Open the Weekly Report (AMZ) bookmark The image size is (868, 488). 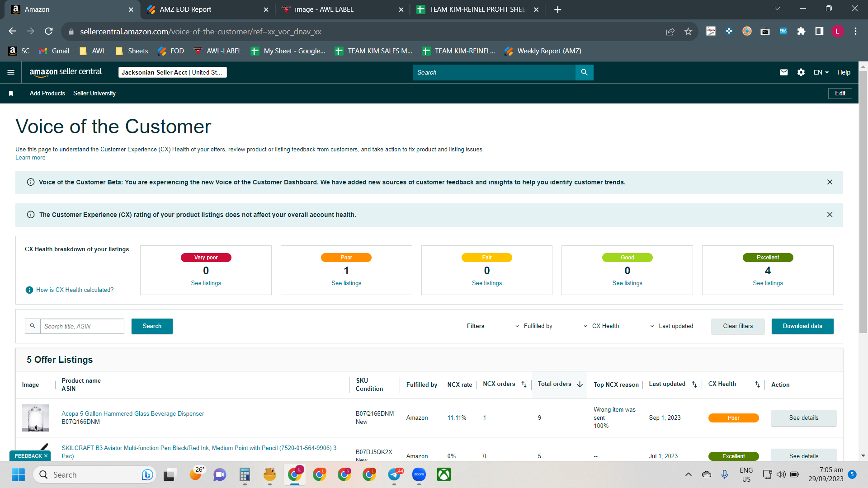[543, 51]
